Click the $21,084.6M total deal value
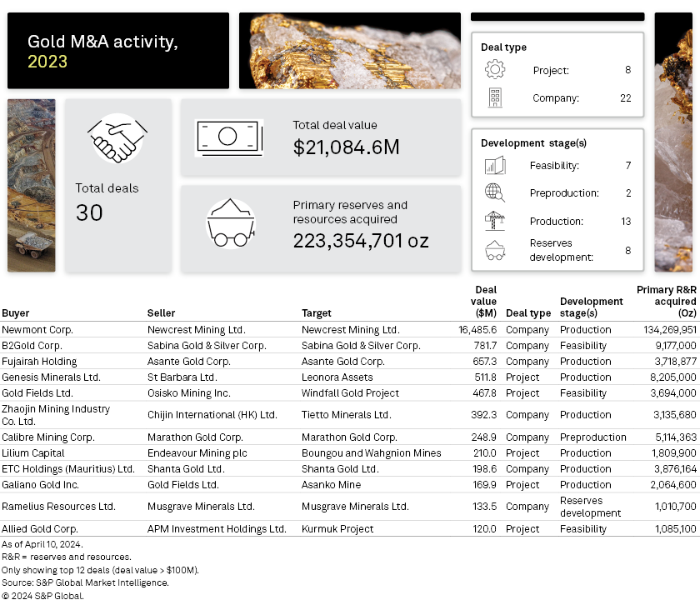This screenshot has width=700, height=610. click(346, 147)
